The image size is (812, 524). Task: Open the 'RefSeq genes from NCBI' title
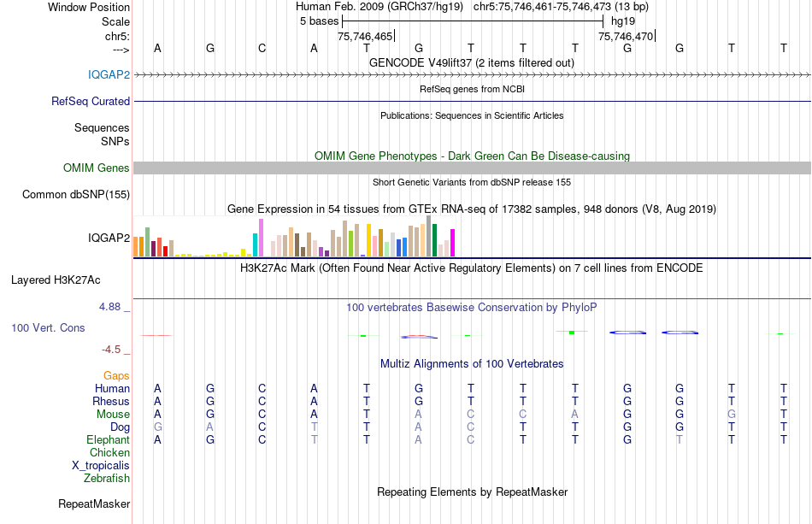472,89
